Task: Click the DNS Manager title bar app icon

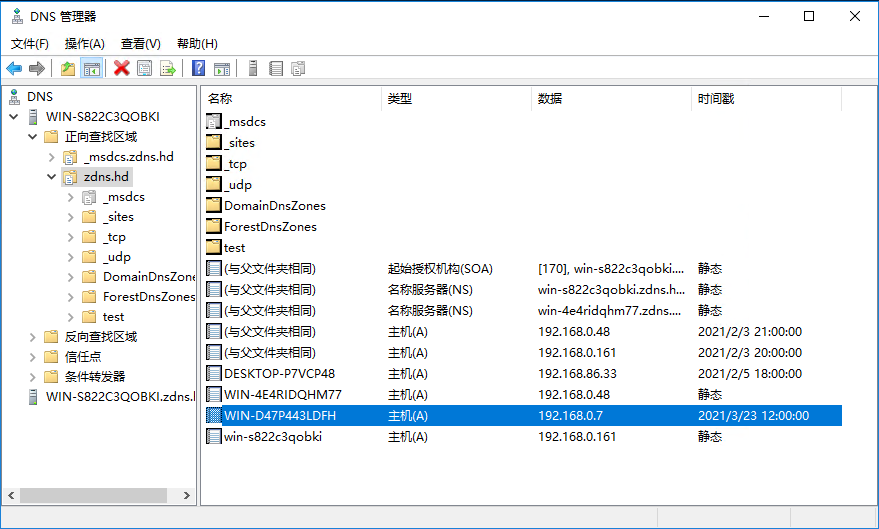Action: tap(18, 16)
